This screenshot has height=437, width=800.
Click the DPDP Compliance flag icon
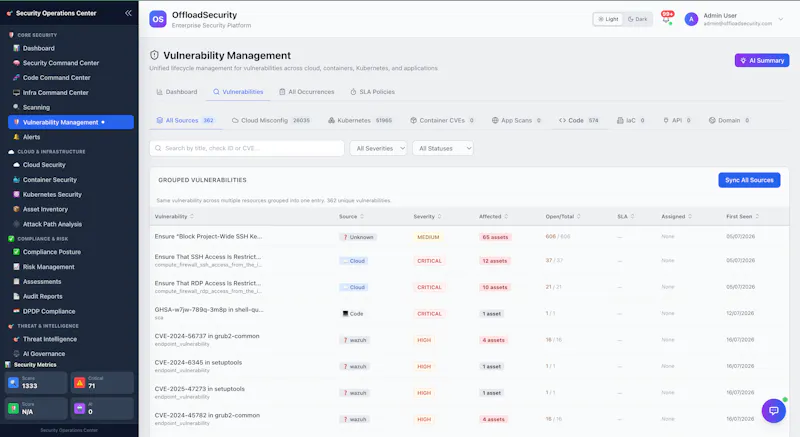16,311
